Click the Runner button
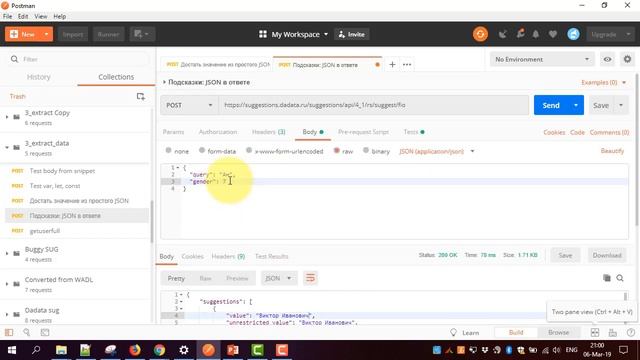The height and width of the screenshot is (360, 640). (x=108, y=34)
